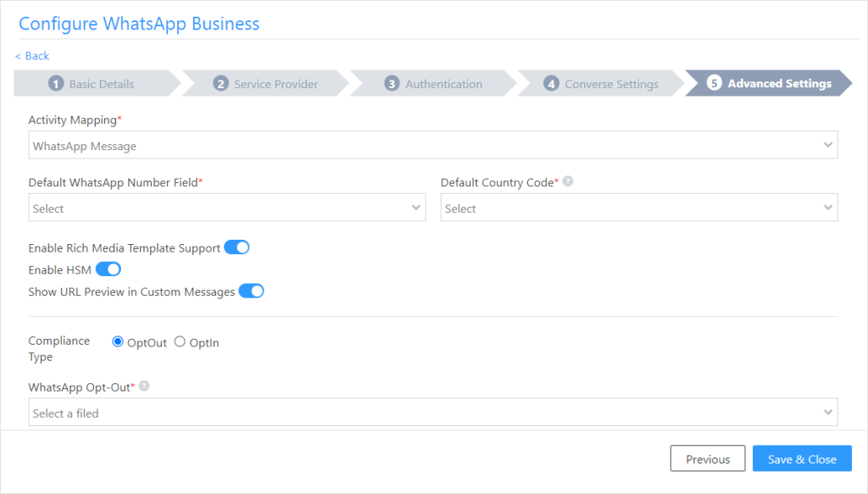Screen dimensions: 868x494
Task: Choose the OptOut compliance type
Action: [x=118, y=342]
